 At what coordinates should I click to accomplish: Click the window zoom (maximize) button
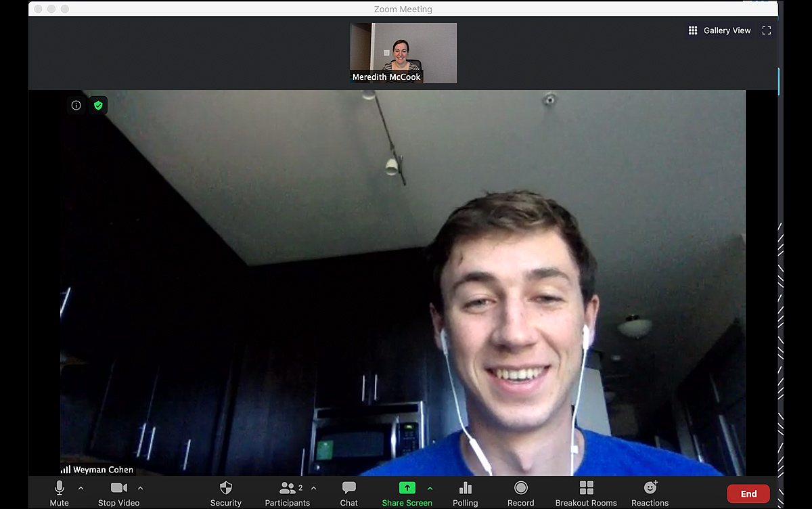(65, 9)
